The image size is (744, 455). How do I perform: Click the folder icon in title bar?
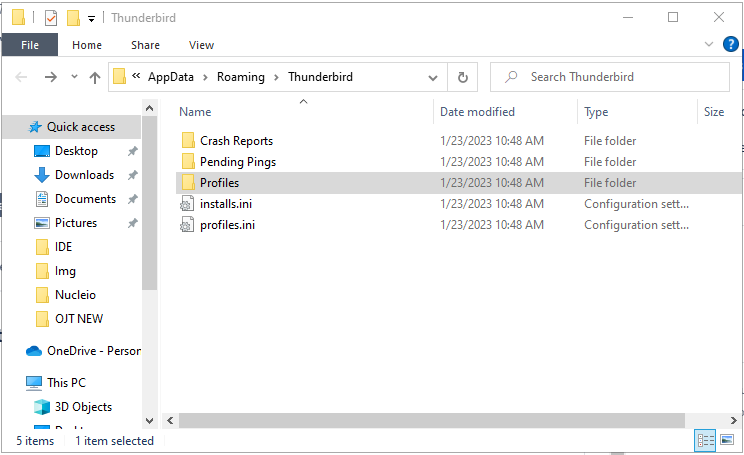click(x=19, y=18)
